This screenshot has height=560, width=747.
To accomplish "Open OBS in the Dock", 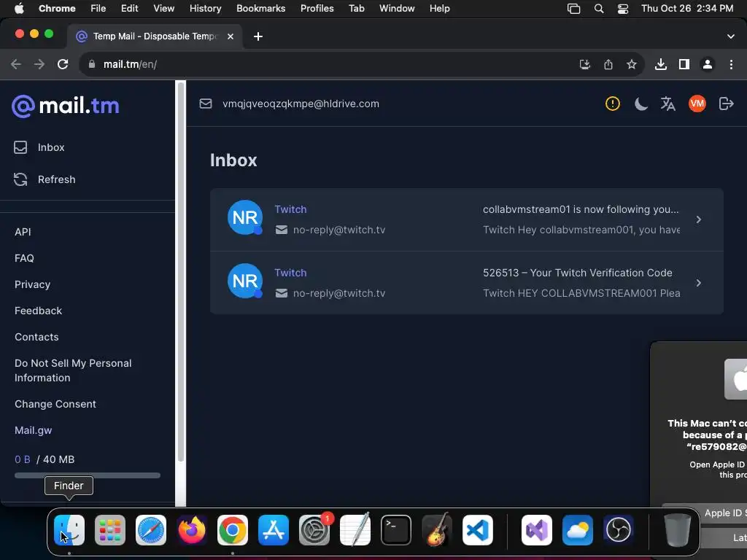I will 619,530.
